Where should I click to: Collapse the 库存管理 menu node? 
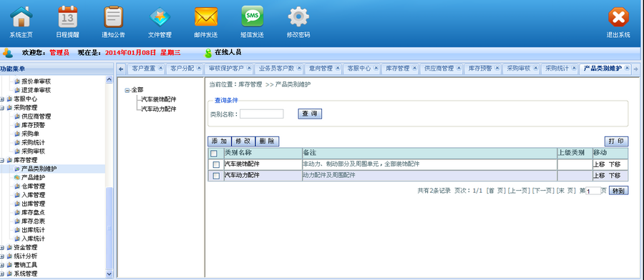coord(2,160)
